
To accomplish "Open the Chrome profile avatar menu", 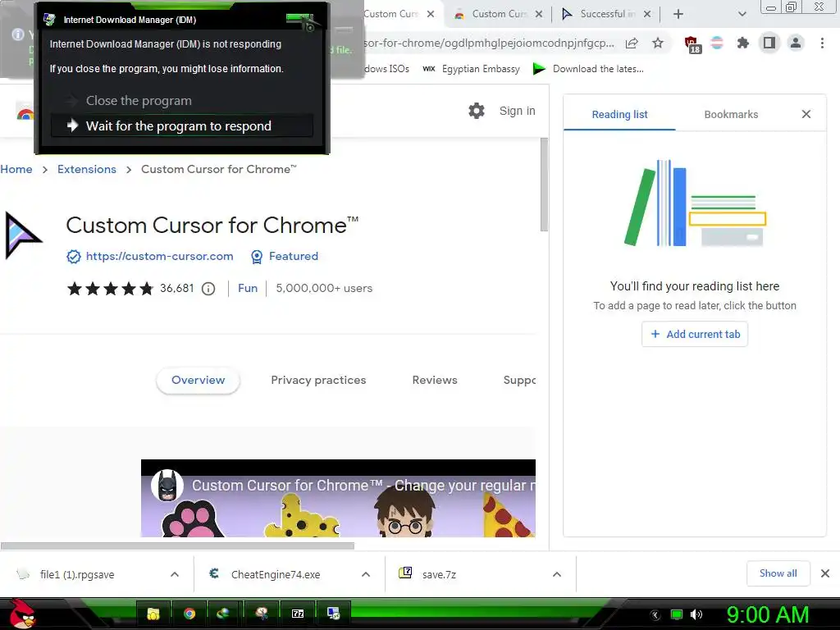I will [796, 43].
